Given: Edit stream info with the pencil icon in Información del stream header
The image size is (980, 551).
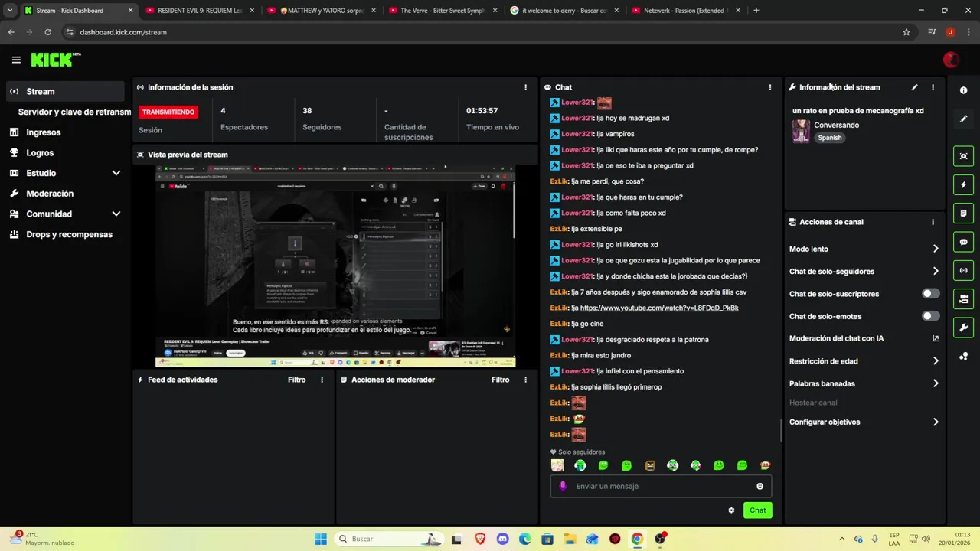Looking at the screenshot, I should pos(914,87).
